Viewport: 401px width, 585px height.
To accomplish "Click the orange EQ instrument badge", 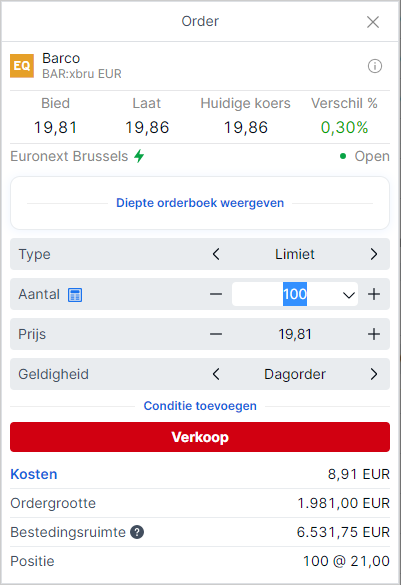I will [22, 66].
